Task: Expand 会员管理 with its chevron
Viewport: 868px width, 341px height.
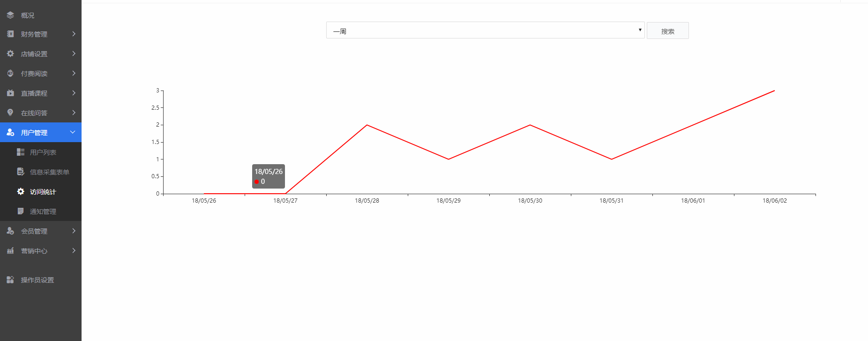Action: pyautogui.click(x=74, y=231)
